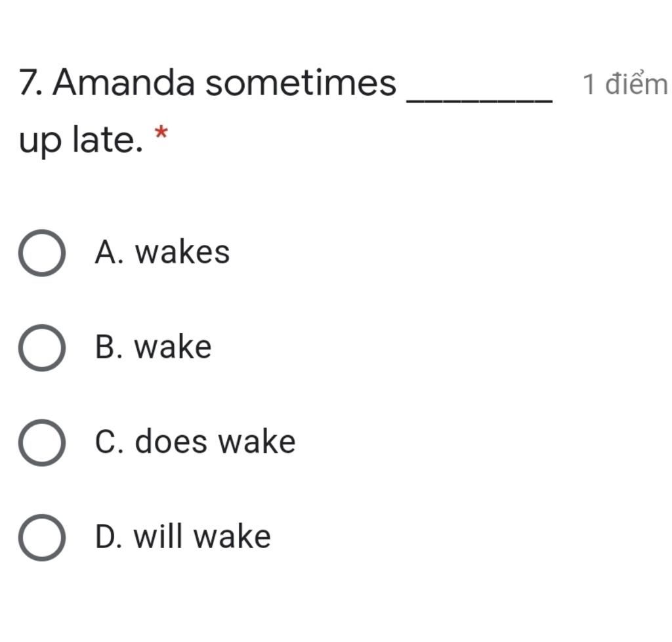This screenshot has height=642, width=672.
Task: Pick the radio circle beside D. will wake
Action: click(x=42, y=537)
